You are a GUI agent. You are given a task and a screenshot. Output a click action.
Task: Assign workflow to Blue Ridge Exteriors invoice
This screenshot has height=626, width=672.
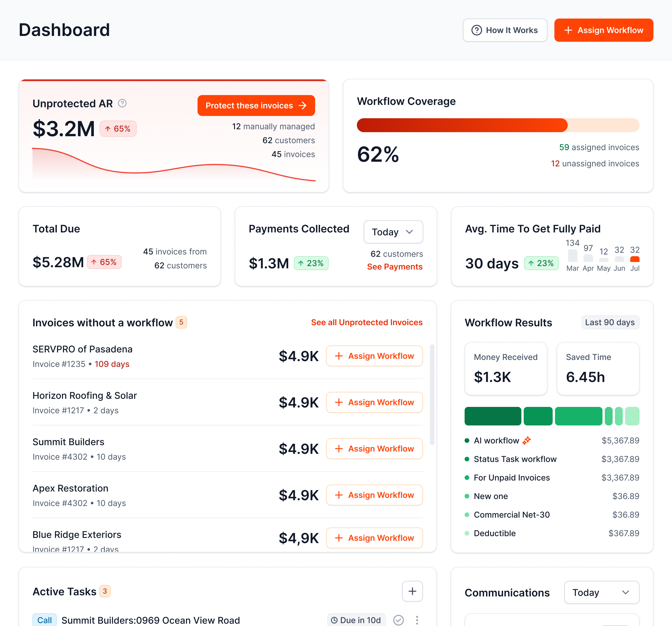click(374, 538)
